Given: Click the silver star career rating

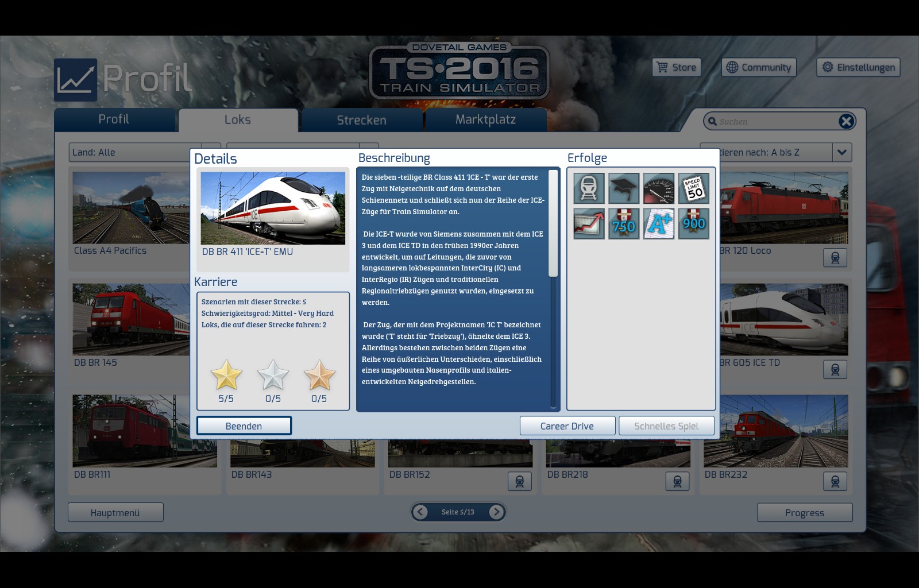Looking at the screenshot, I should coord(273,375).
